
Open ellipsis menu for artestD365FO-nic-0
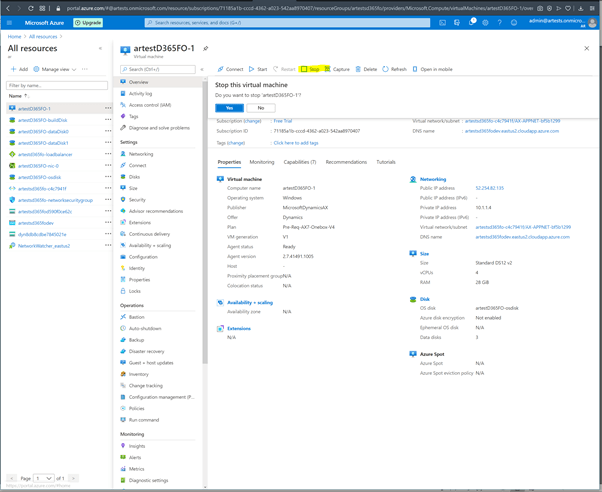click(108, 166)
